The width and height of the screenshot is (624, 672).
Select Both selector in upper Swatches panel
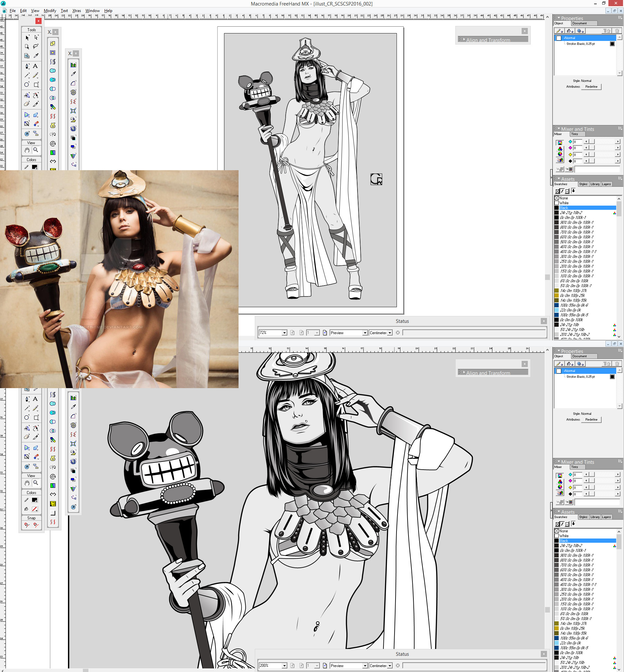point(567,191)
